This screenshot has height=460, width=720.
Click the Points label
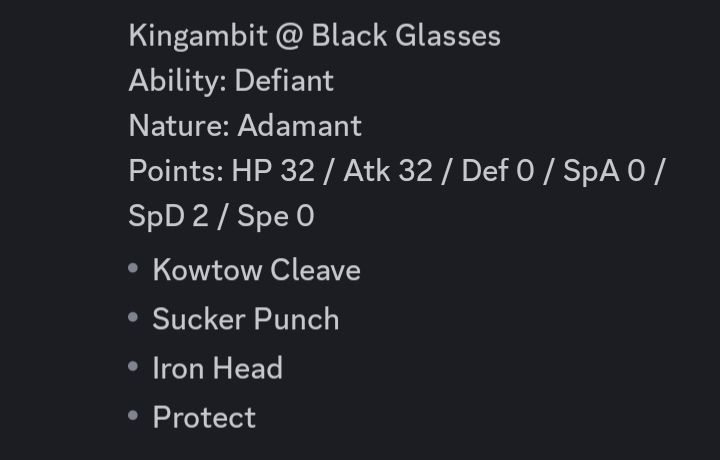pos(176,171)
